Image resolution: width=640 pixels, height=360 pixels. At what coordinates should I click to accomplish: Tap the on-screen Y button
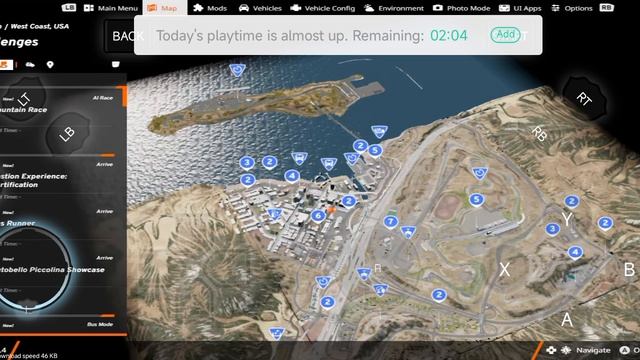tap(567, 220)
